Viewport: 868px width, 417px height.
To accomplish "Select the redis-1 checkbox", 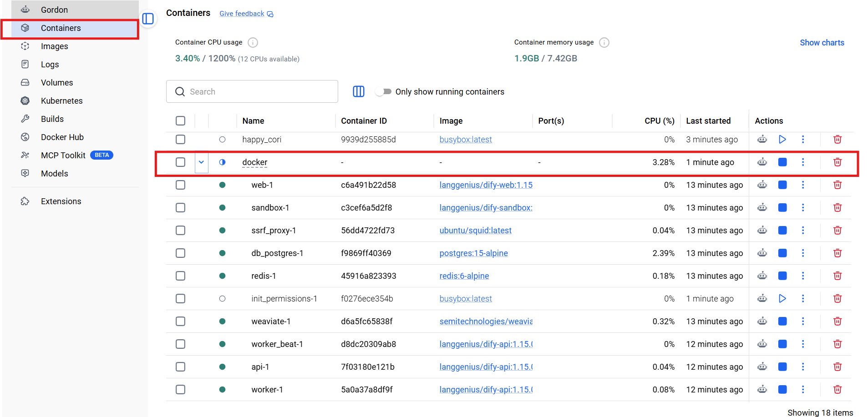I will [x=180, y=276].
